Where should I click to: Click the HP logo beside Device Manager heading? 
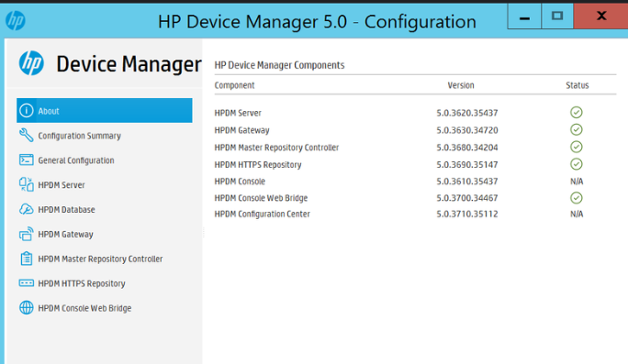click(x=31, y=63)
